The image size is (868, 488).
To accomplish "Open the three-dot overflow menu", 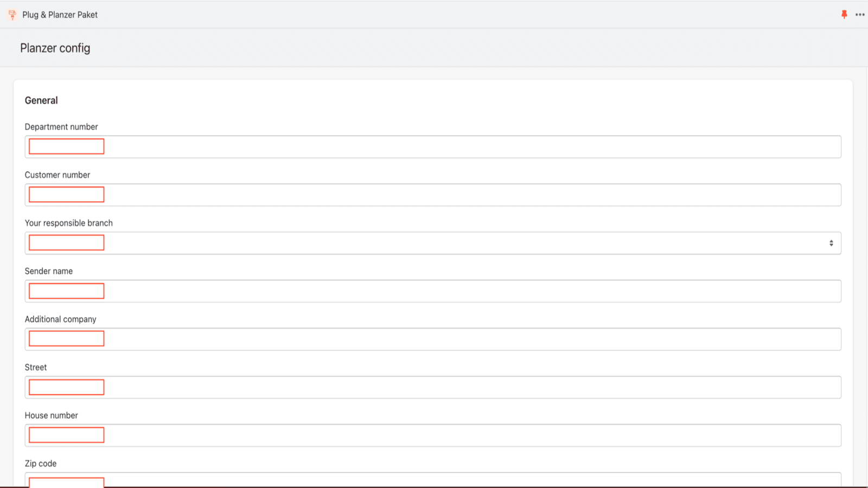I will click(860, 15).
